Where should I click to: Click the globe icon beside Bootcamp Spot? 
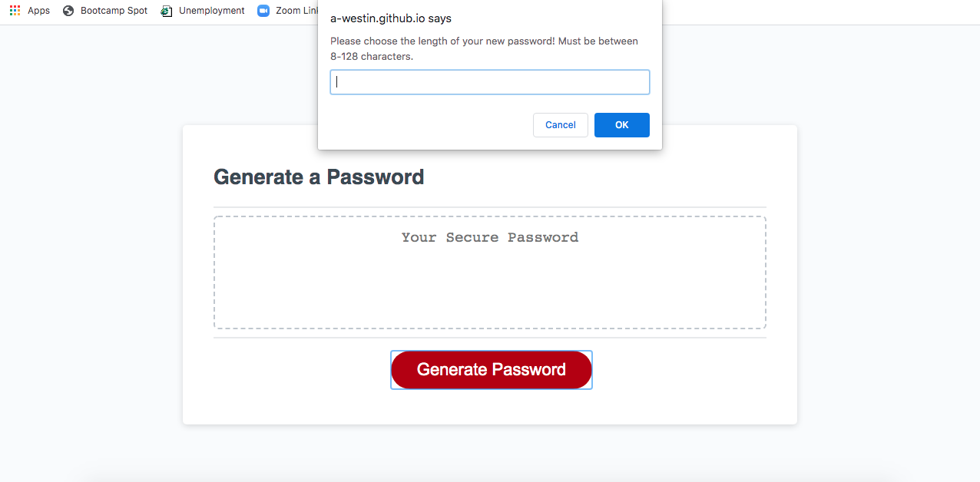[66, 11]
